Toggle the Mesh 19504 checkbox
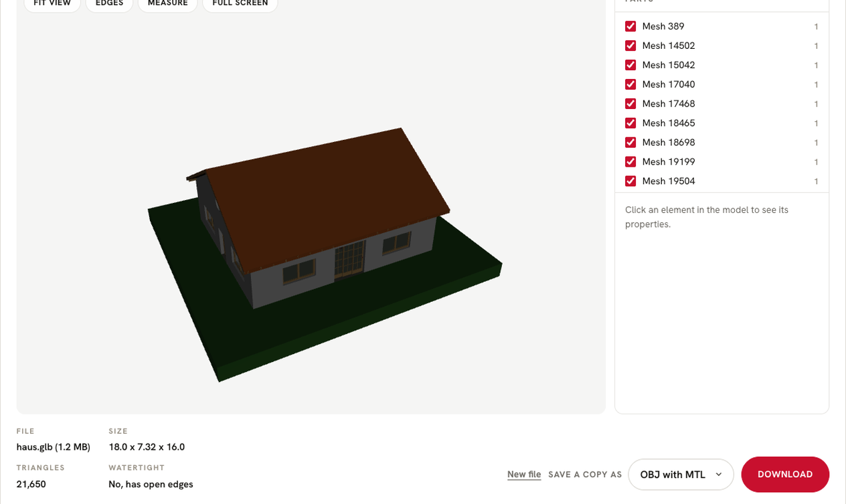This screenshot has width=846, height=504. click(x=630, y=181)
